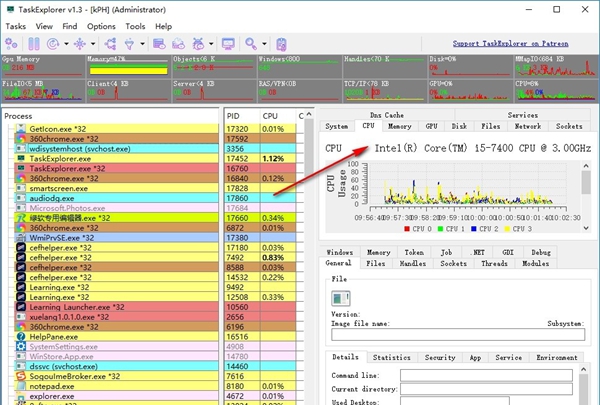Click the bug debug monitor toolbar icon
This screenshot has height=405, width=600.
tap(198, 44)
